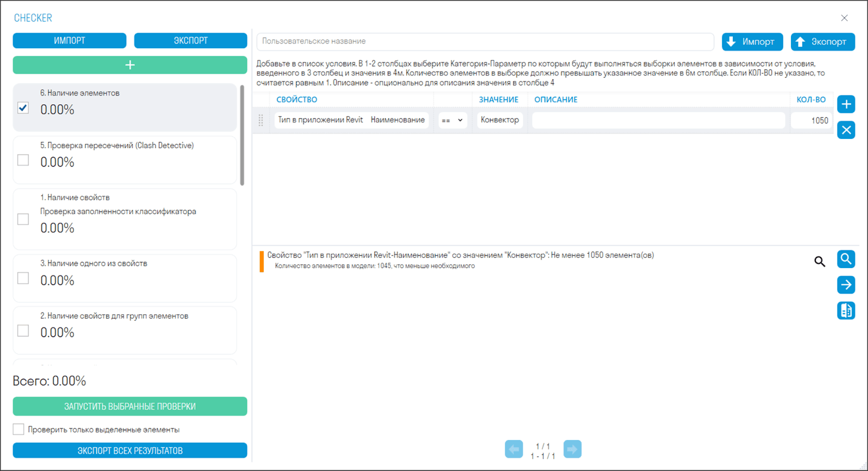The height and width of the screenshot is (471, 868).
Task: Click ОПИСАНИЕ column header
Action: pos(556,100)
